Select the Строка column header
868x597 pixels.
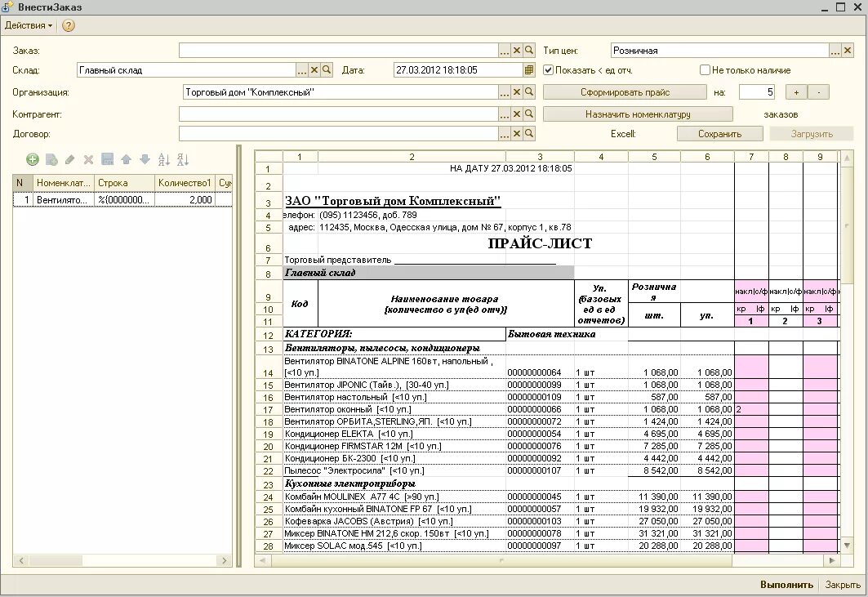pyautogui.click(x=125, y=182)
